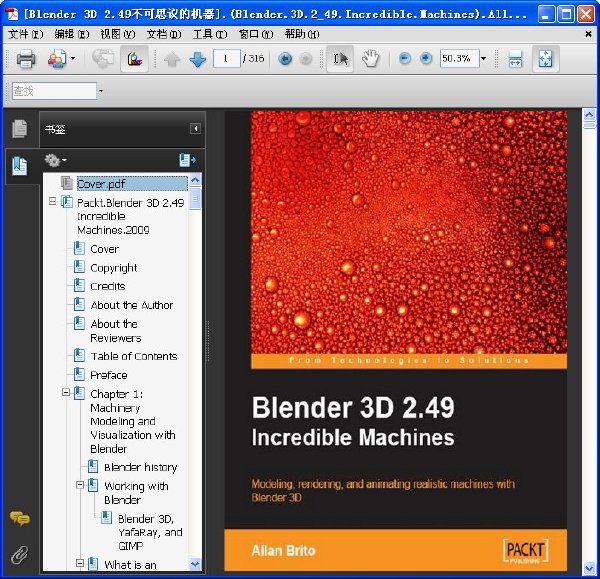
Task: Jump to the Credits bookmark
Action: pyautogui.click(x=108, y=286)
